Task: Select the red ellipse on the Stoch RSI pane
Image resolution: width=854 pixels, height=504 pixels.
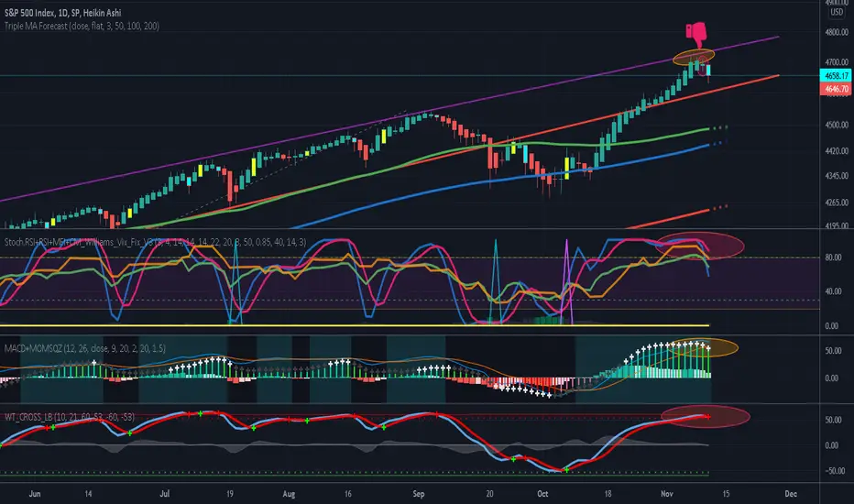Action: click(x=700, y=246)
